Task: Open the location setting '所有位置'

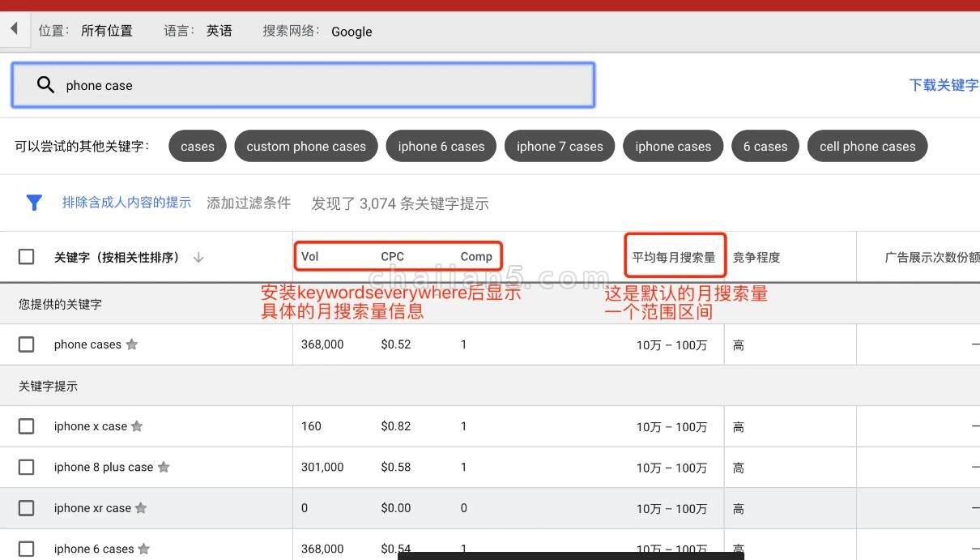Action: click(106, 31)
